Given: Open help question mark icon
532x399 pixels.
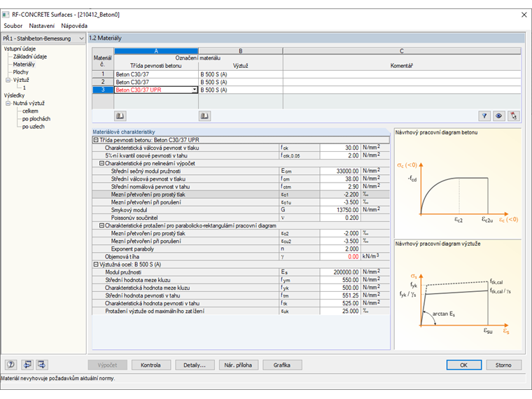Looking at the screenshot, I should pyautogui.click(x=11, y=365).
